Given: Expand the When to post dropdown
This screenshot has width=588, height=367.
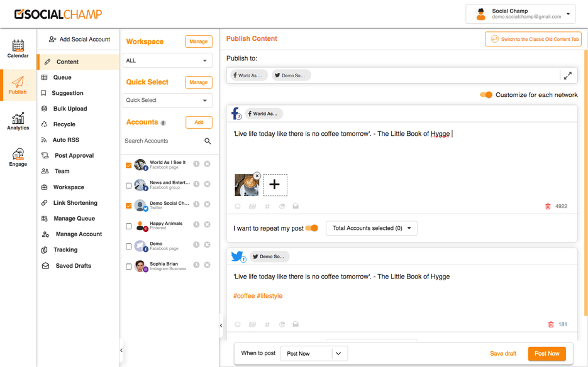Looking at the screenshot, I should coord(338,353).
